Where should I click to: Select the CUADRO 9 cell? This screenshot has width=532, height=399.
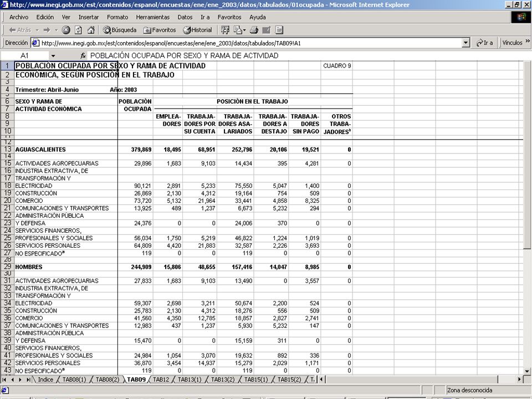[x=337, y=66]
